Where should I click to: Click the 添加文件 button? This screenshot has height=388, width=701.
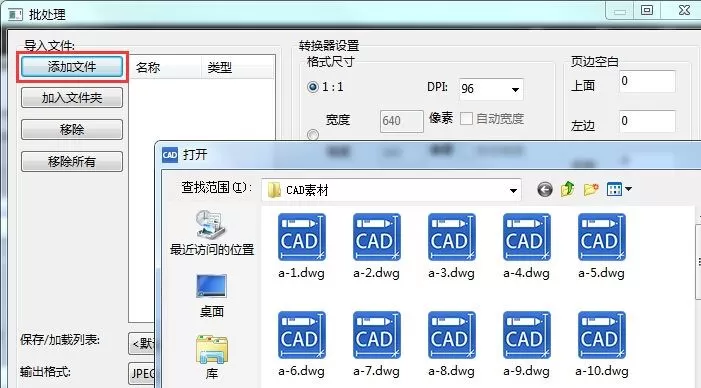point(72,67)
